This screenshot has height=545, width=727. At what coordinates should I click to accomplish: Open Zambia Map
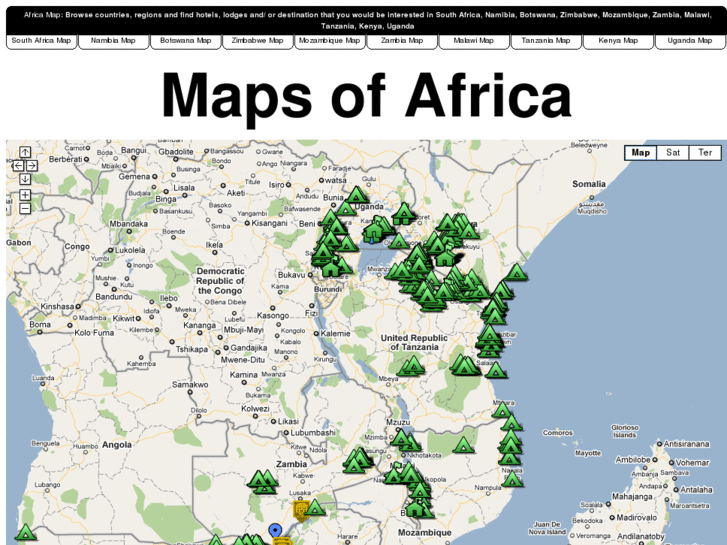click(402, 41)
